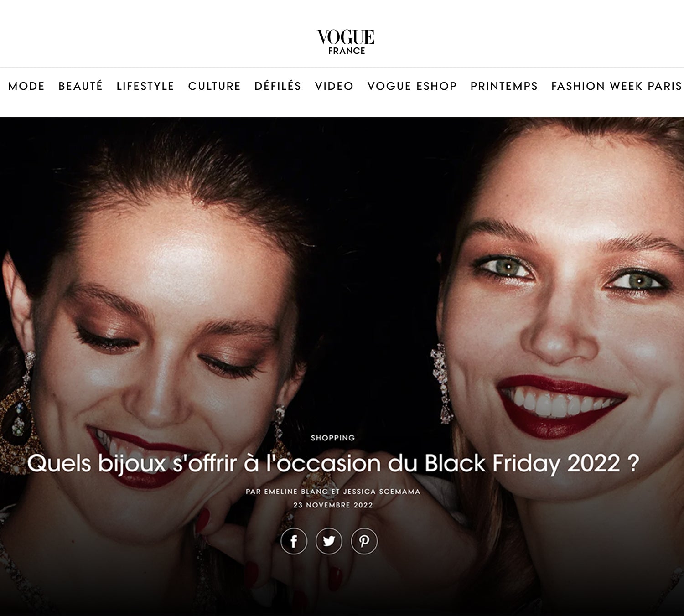
Task: View author Jessica Scemama's page
Action: click(x=382, y=492)
